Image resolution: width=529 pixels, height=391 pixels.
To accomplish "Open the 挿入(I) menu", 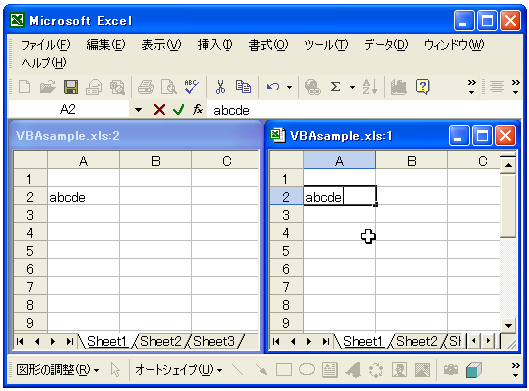I will [215, 45].
